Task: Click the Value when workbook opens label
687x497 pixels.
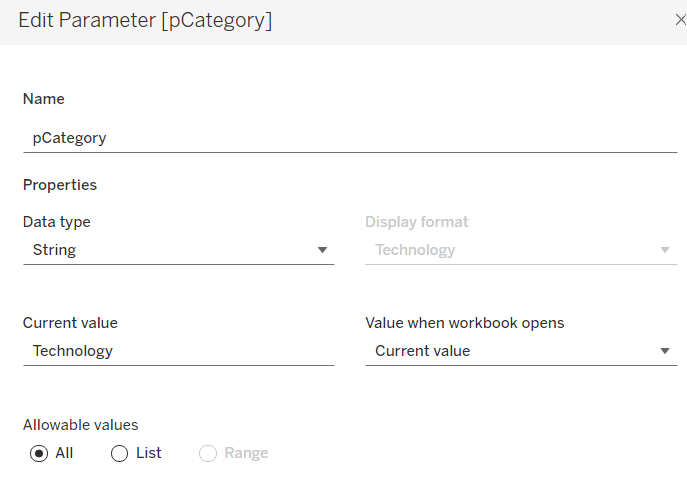Action: point(464,323)
